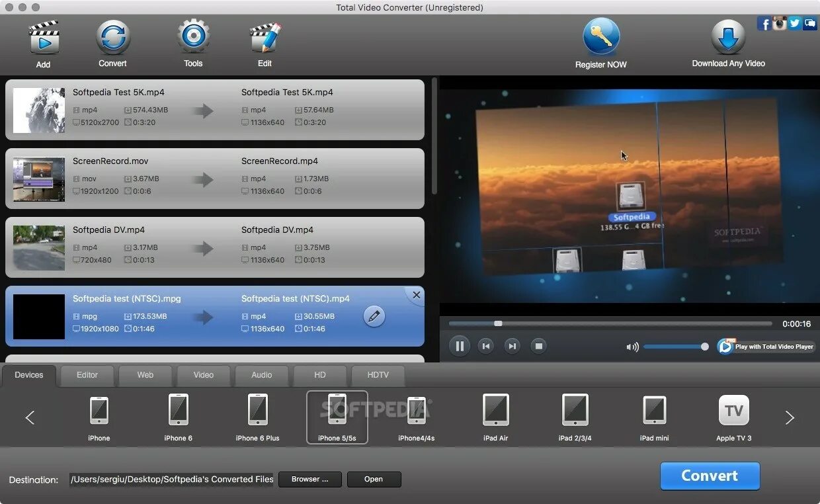This screenshot has height=504, width=820.
Task: Select the iPhone 6 Plus preset
Action: (258, 417)
